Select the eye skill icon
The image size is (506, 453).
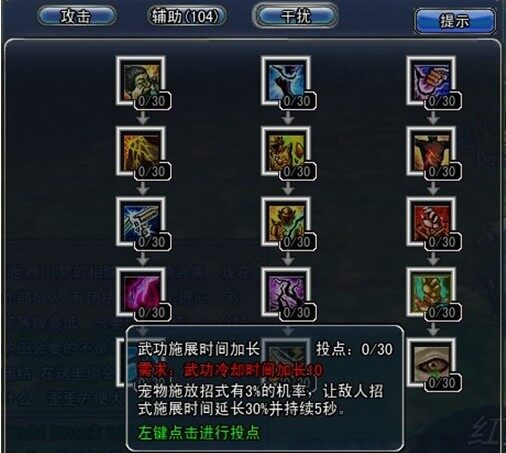431,363
